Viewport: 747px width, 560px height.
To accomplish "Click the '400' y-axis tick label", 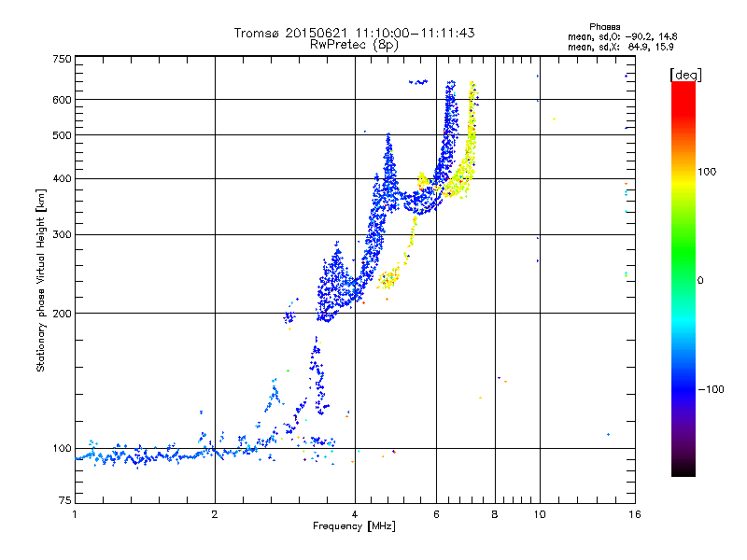I will [x=62, y=179].
